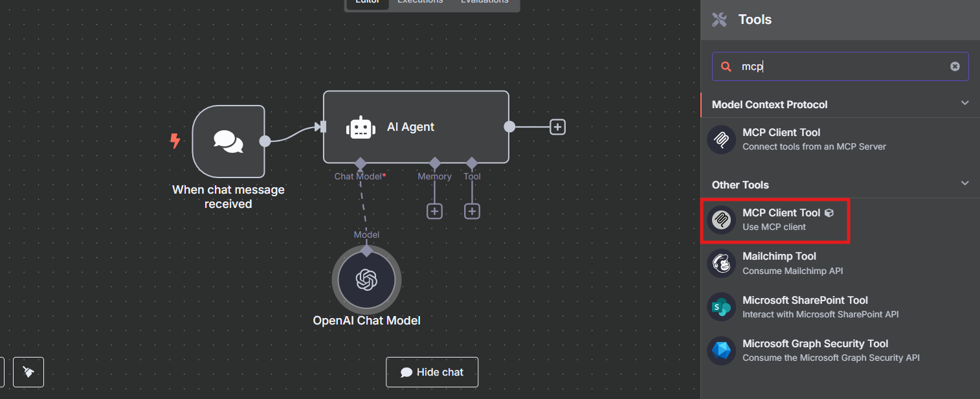
Task: Collapse the Other Tools section
Action: [965, 183]
